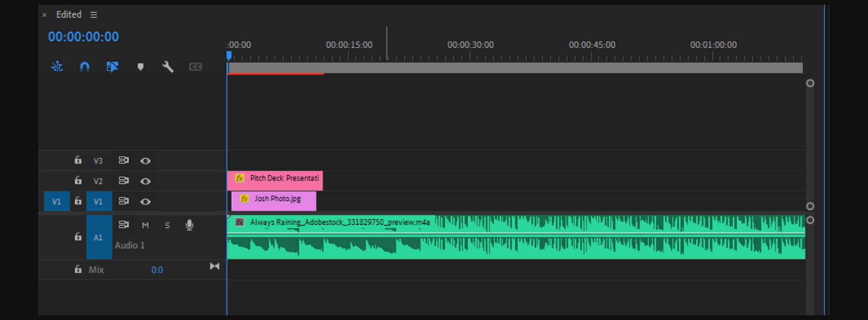This screenshot has width=868, height=320.
Task: Toggle Linked Selection icon
Action: (x=112, y=67)
